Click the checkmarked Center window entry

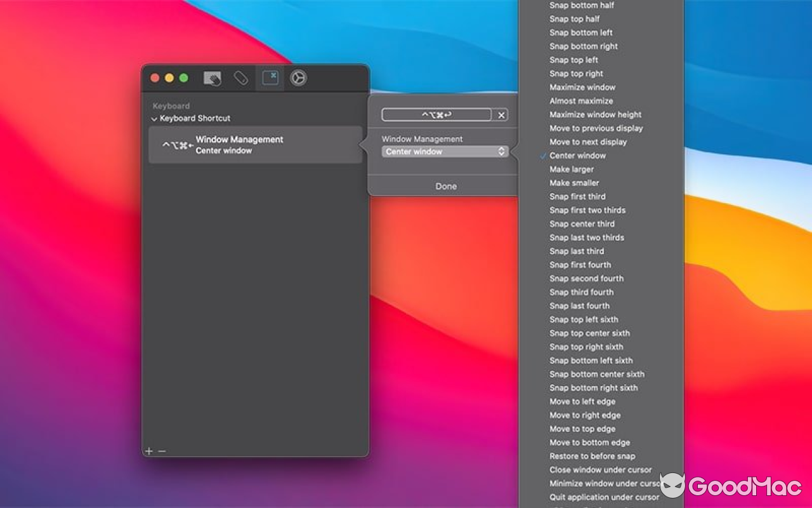(x=577, y=155)
